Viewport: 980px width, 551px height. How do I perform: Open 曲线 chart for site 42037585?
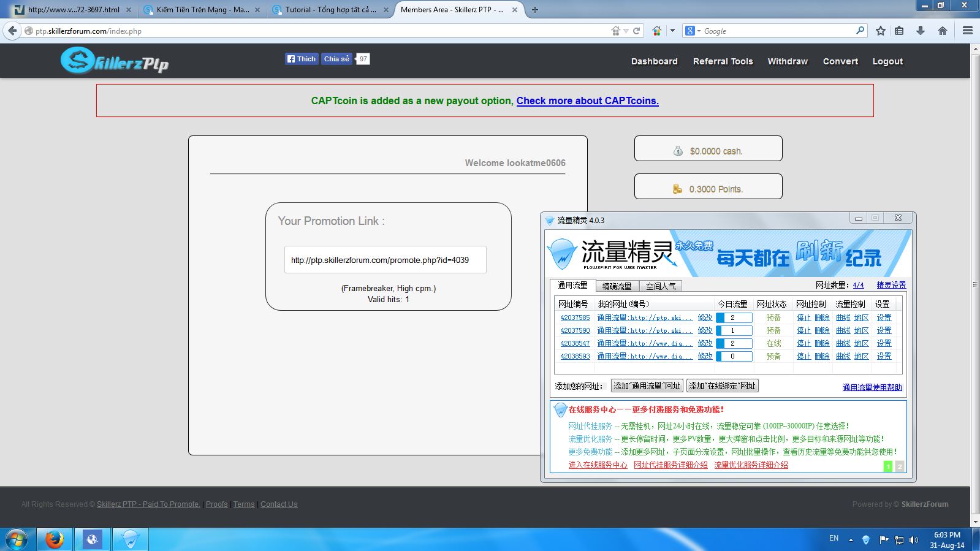843,317
